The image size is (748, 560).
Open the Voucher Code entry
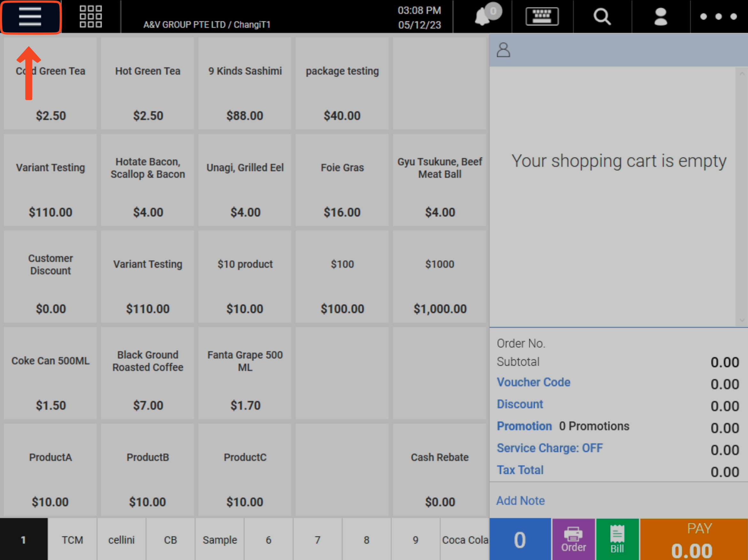pos(533,382)
